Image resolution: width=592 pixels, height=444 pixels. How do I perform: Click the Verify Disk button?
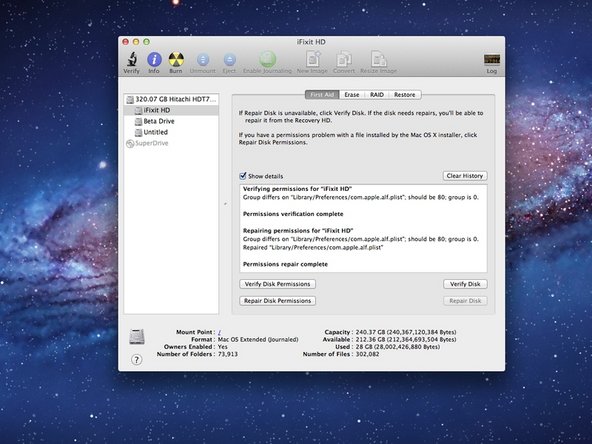(465, 284)
